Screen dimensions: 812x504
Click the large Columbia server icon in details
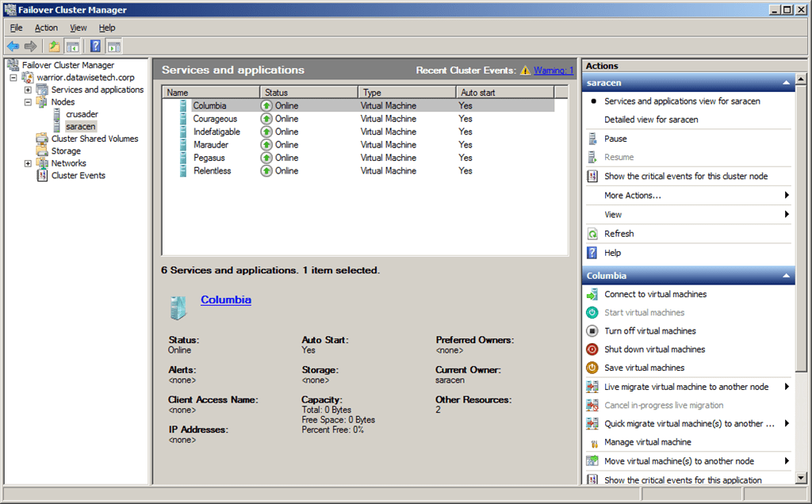pyautogui.click(x=178, y=307)
